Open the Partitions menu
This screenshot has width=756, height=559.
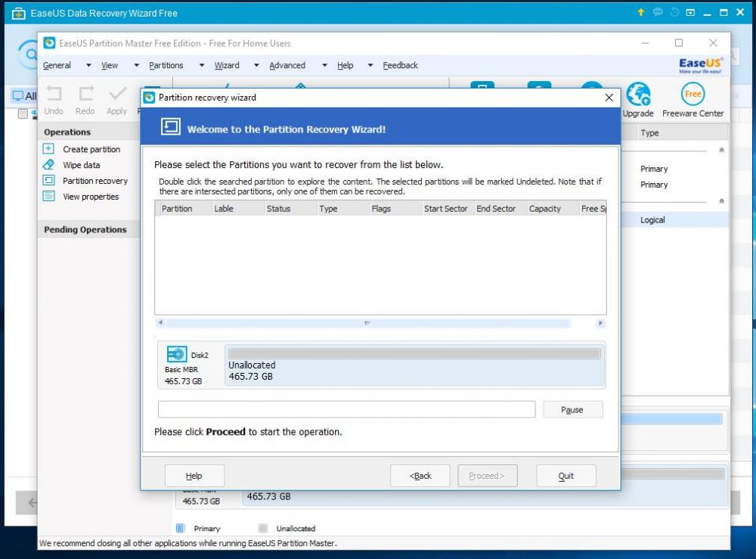click(x=166, y=65)
